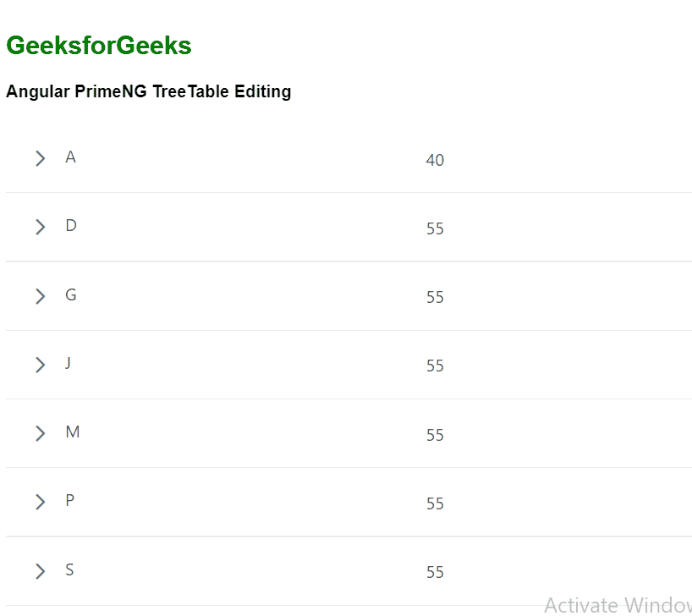
Task: Expand row D chevron
Action: pyautogui.click(x=40, y=227)
